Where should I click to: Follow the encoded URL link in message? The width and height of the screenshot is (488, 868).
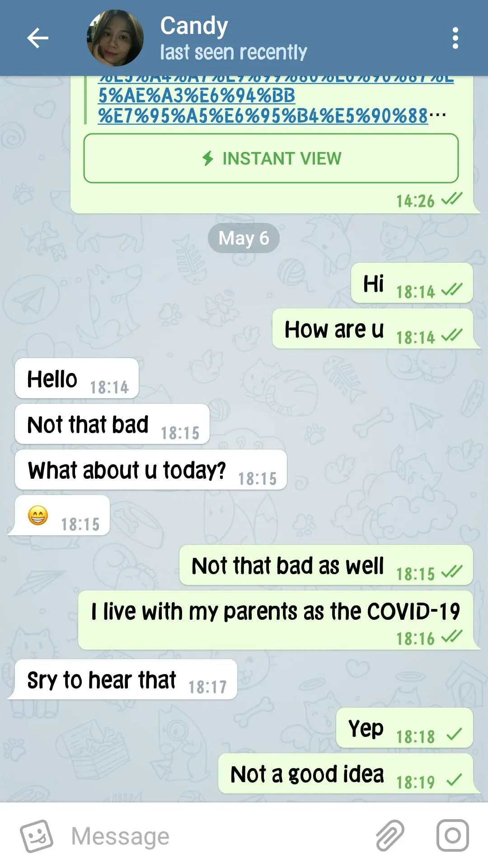tap(271, 100)
